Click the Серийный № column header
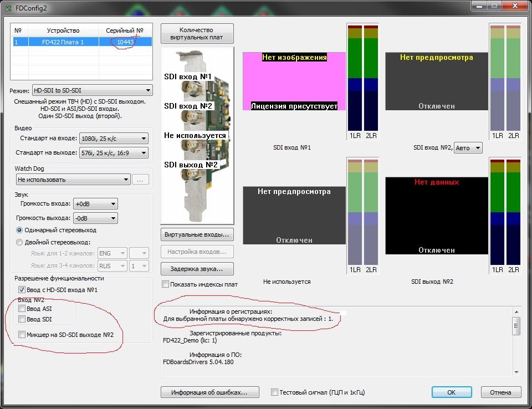Viewport: 532px width, 409px height. [x=125, y=30]
